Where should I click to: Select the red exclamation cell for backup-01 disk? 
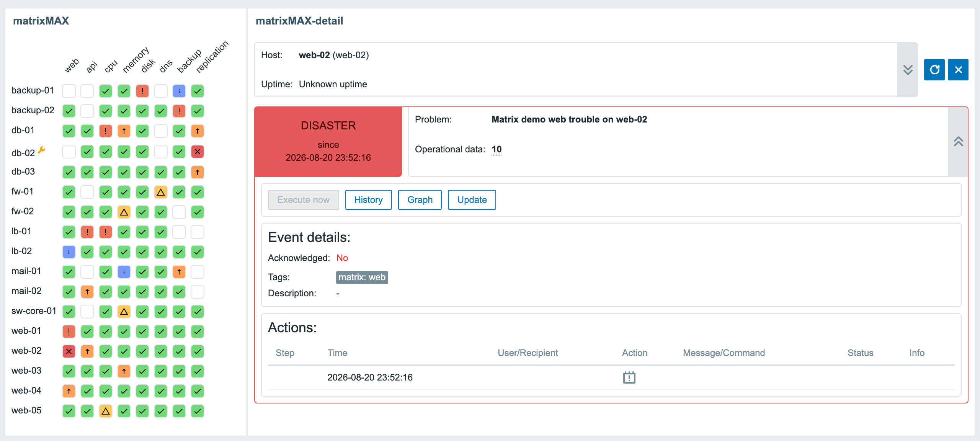(x=142, y=91)
